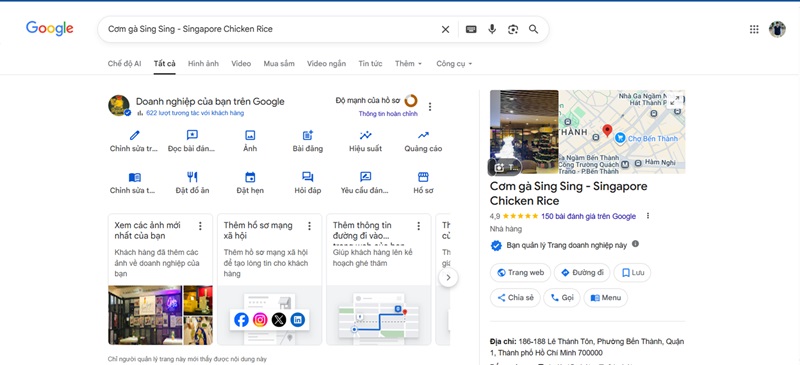Click the Menu button in knowledge panel

pos(606,298)
